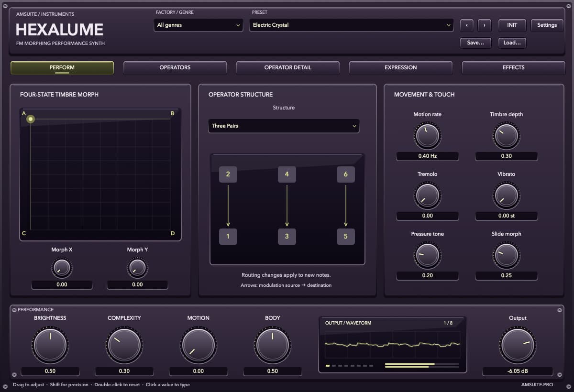This screenshot has width=574, height=392.
Task: Click the Motion rate knob
Action: click(x=428, y=135)
